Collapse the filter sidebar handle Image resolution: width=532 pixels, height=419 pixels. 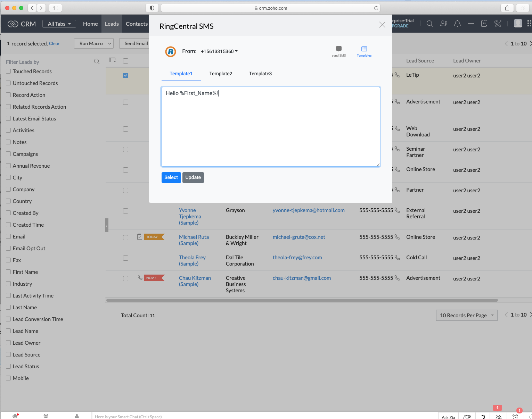click(107, 225)
